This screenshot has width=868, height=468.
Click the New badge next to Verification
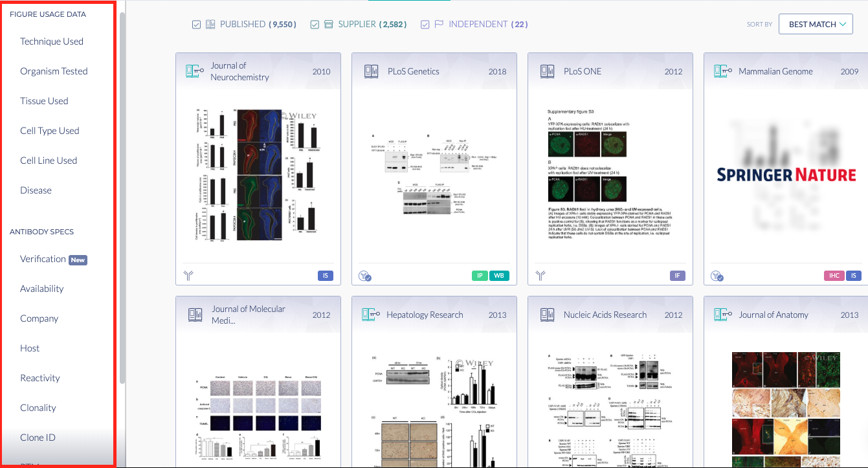click(x=78, y=260)
